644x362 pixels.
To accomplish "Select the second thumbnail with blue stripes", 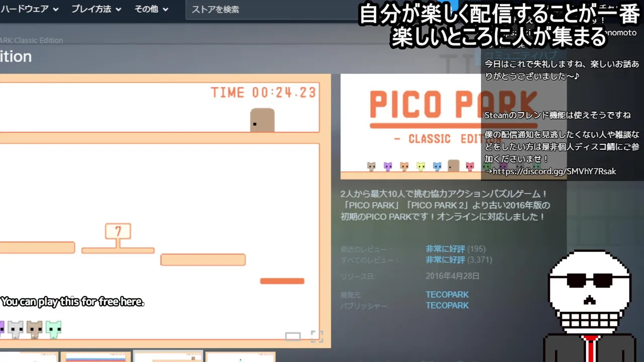I will click(x=96, y=356).
